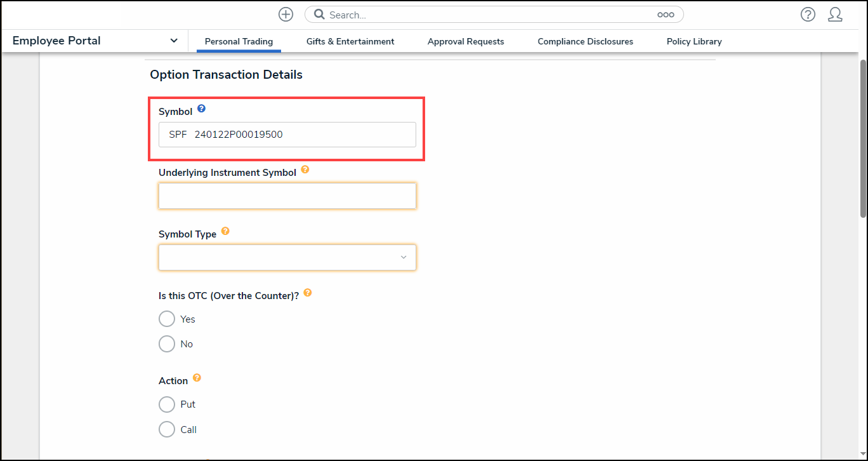
Task: Expand the Symbol Type dropdown
Action: tap(287, 258)
